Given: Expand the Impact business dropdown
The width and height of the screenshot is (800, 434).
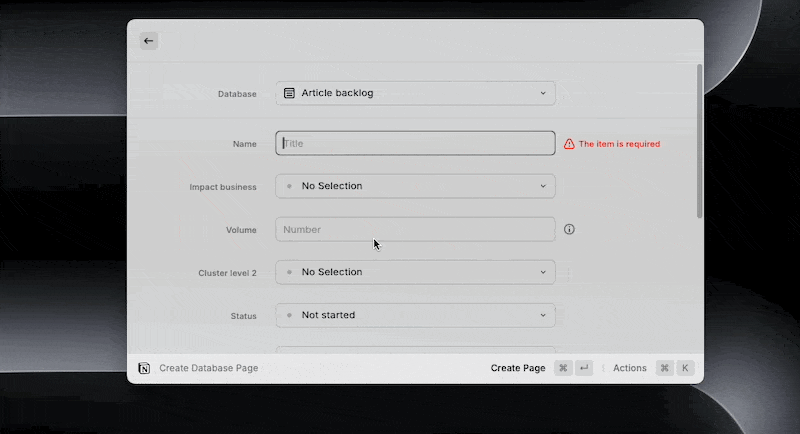Looking at the screenshot, I should click(415, 186).
